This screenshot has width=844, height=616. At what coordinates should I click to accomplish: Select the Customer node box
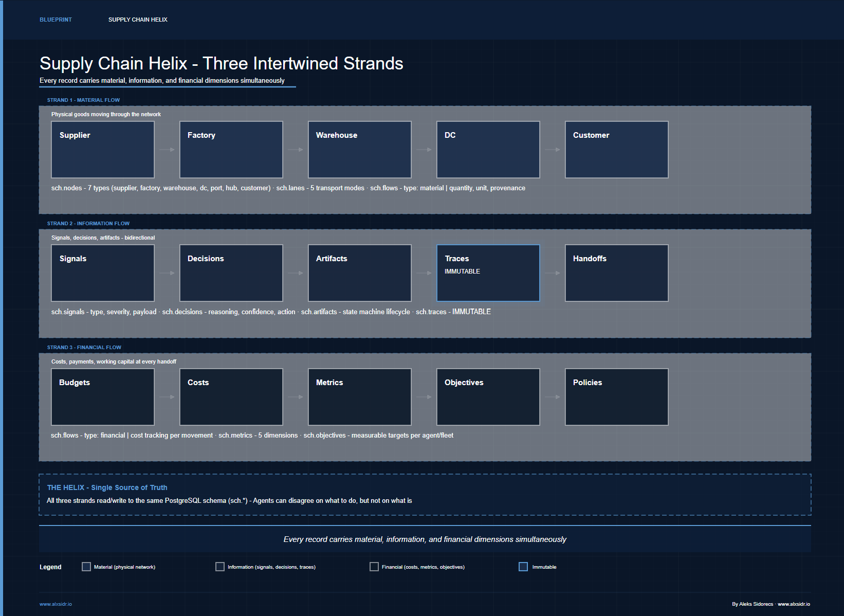617,150
